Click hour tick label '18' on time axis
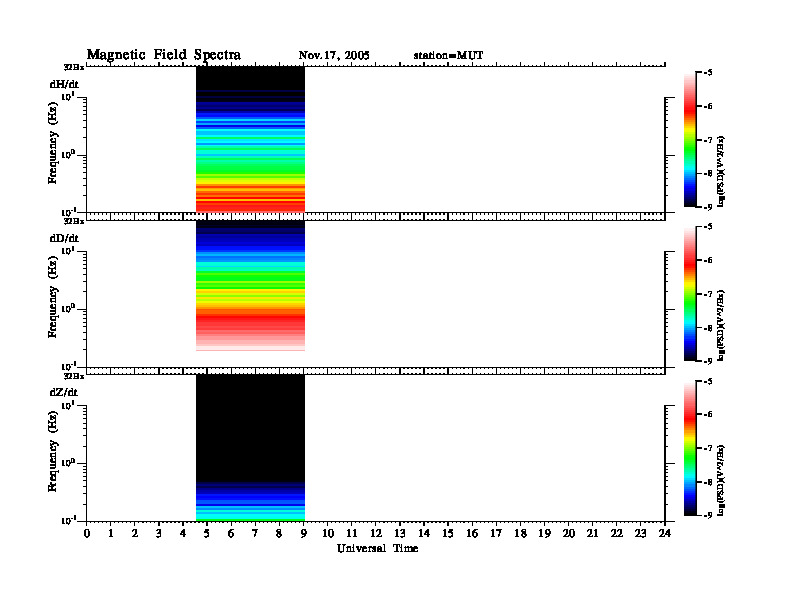This screenshot has height=612, width=792. coord(520,533)
